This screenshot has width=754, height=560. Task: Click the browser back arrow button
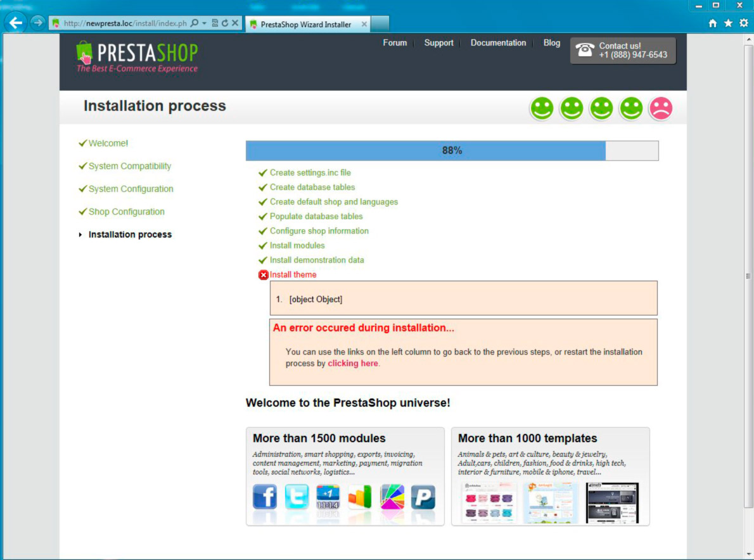pos(15,23)
